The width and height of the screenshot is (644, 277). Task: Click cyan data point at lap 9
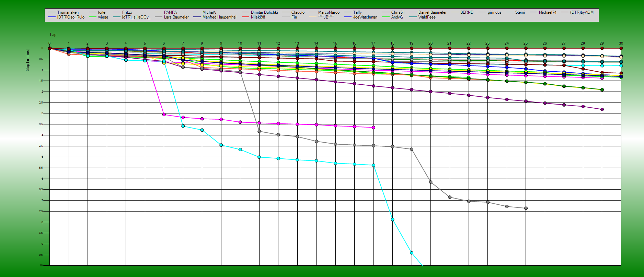pyautogui.click(x=221, y=145)
